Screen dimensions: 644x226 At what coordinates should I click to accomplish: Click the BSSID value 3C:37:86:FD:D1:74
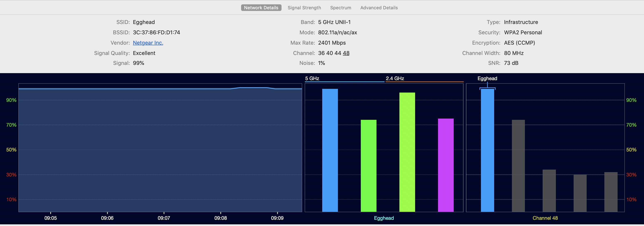pyautogui.click(x=156, y=32)
